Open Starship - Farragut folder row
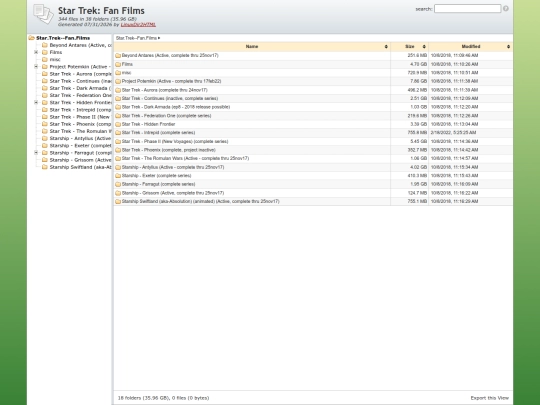The width and height of the screenshot is (540, 405). point(158,184)
